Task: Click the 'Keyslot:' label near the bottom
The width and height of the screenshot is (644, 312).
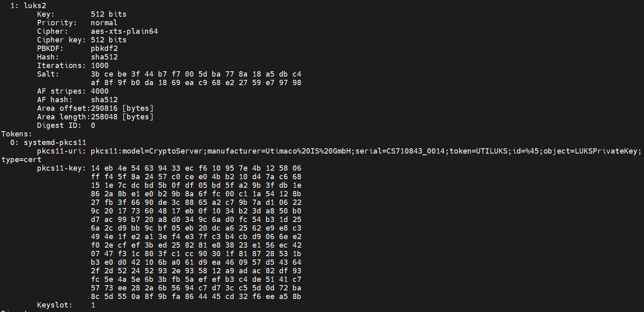Action: [55, 305]
